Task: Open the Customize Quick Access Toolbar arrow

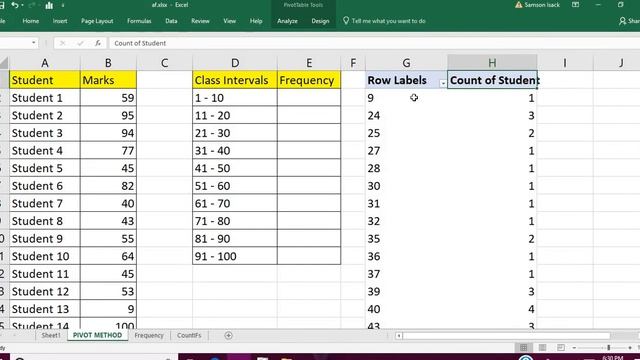Action: tap(63, 5)
